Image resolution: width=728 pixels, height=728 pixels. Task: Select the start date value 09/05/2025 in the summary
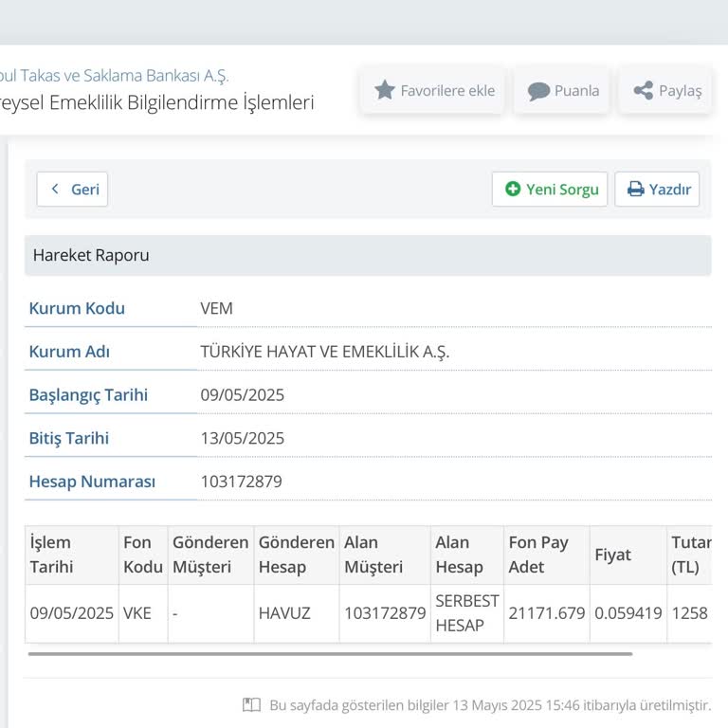coord(243,394)
